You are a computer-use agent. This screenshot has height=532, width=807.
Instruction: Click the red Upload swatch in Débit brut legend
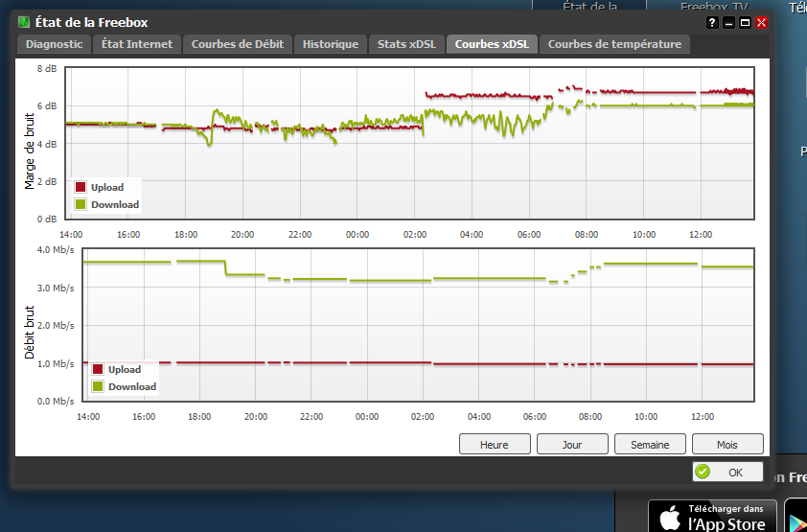click(x=98, y=369)
